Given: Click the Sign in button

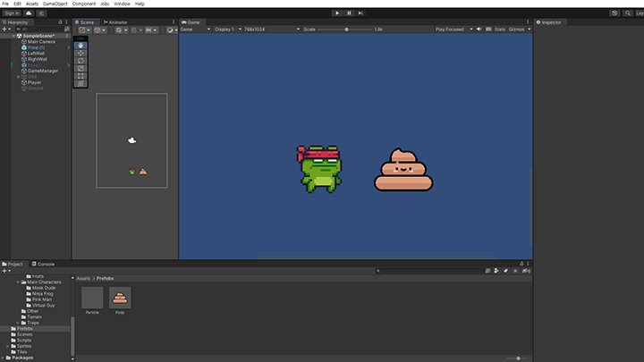Looking at the screenshot, I should point(12,13).
